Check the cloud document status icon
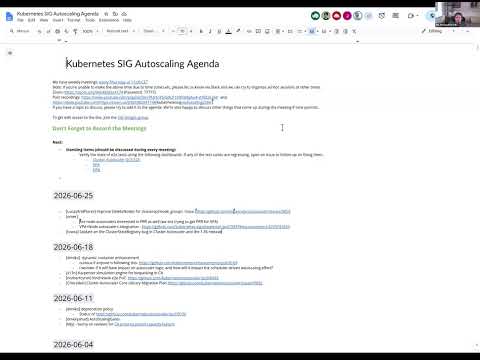Viewport: 480px width, 360px height. [x=124, y=14]
